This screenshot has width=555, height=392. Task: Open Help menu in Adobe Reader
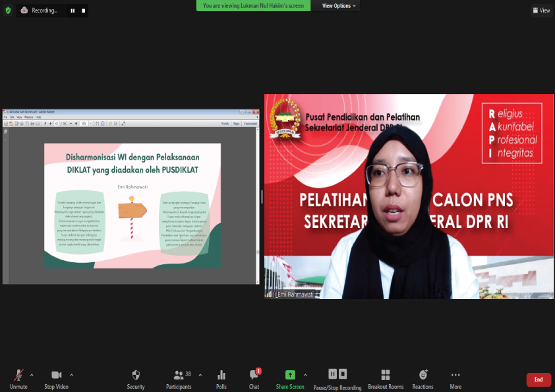tap(38, 117)
